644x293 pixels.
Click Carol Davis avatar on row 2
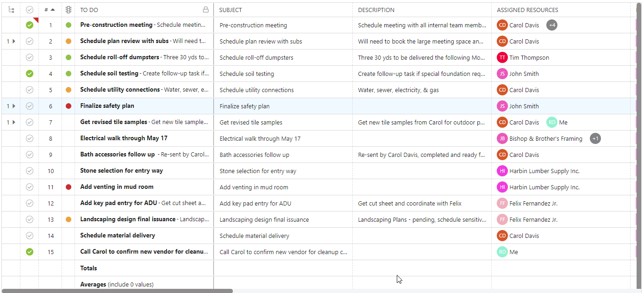tap(502, 41)
